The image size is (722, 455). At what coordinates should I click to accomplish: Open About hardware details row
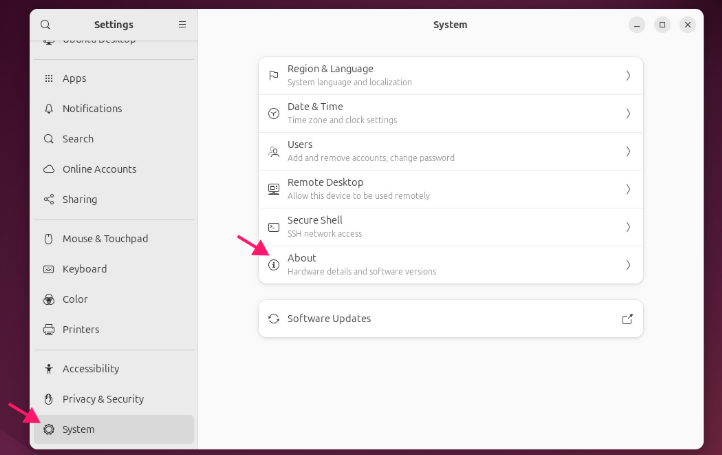451,265
